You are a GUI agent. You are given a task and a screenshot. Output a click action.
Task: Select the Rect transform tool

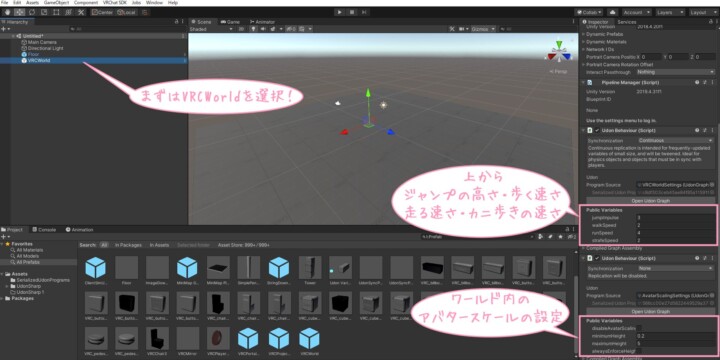tap(56, 12)
